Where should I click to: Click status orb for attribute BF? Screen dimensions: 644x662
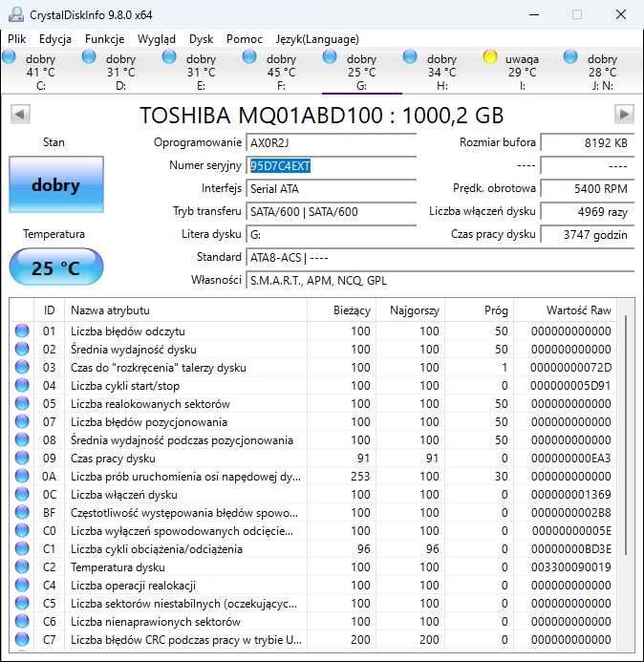[22, 513]
